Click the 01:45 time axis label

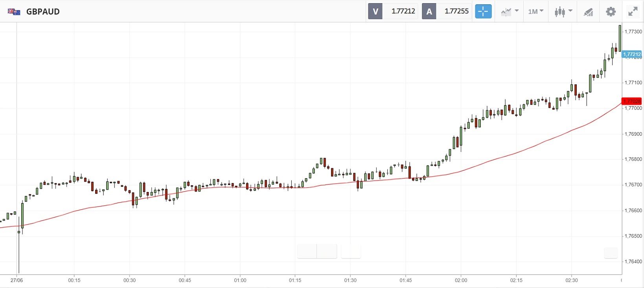click(406, 281)
